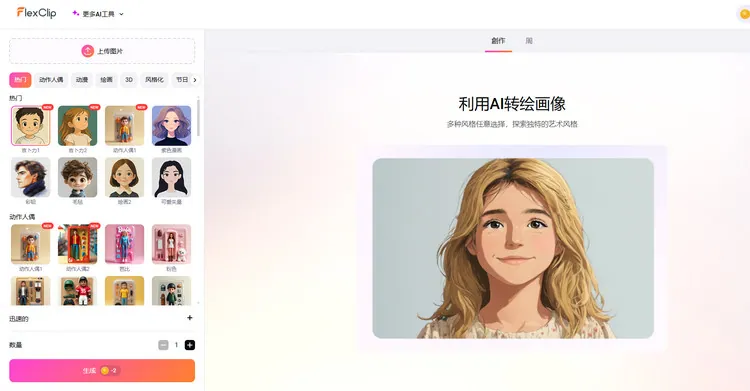Select the 节日 category chip
This screenshot has height=391, width=750.
tap(182, 80)
